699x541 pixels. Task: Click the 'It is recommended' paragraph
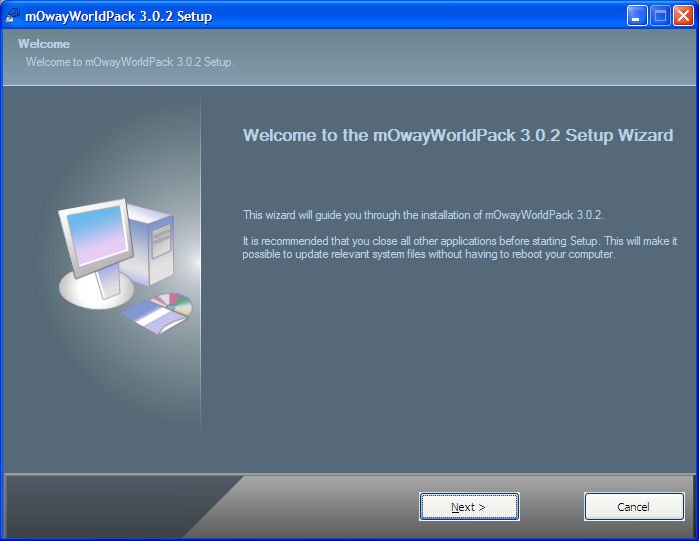click(459, 248)
